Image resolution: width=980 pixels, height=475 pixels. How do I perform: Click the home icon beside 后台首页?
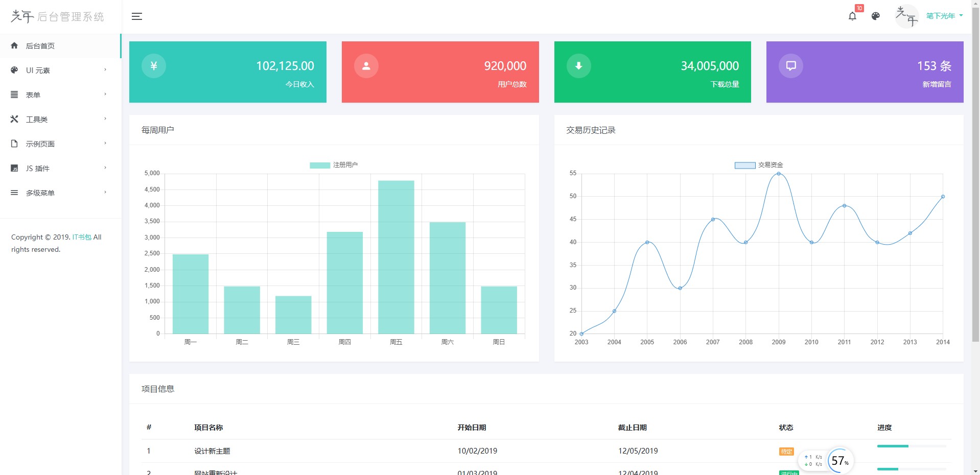click(x=14, y=45)
